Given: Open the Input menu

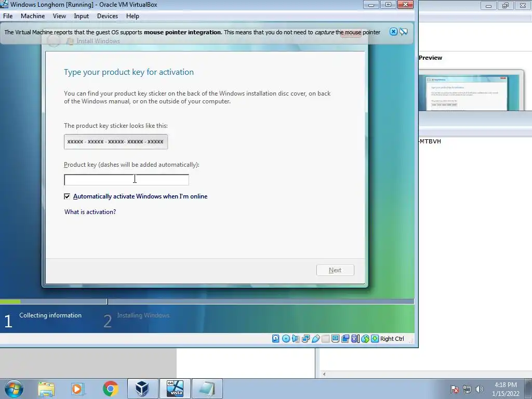Looking at the screenshot, I should (82, 16).
